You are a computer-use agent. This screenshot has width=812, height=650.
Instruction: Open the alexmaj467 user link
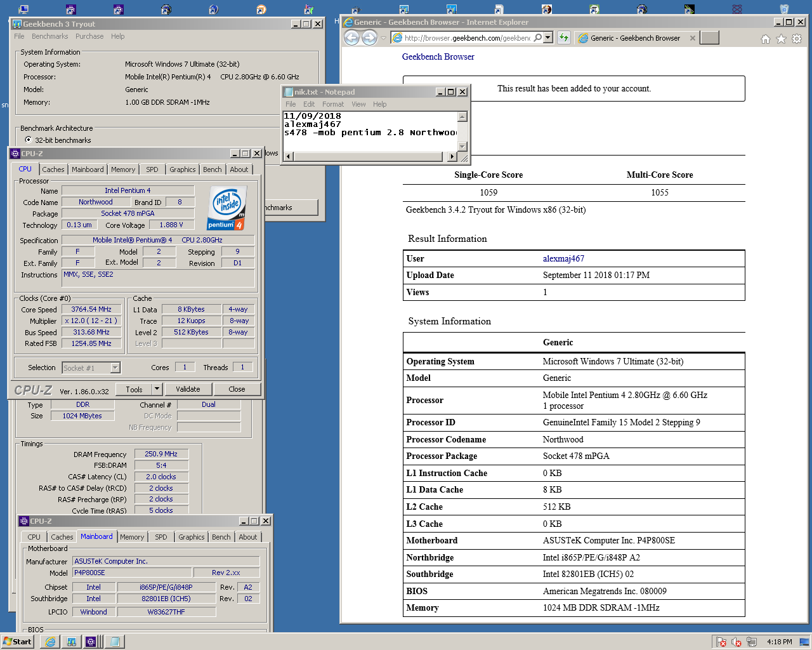563,258
